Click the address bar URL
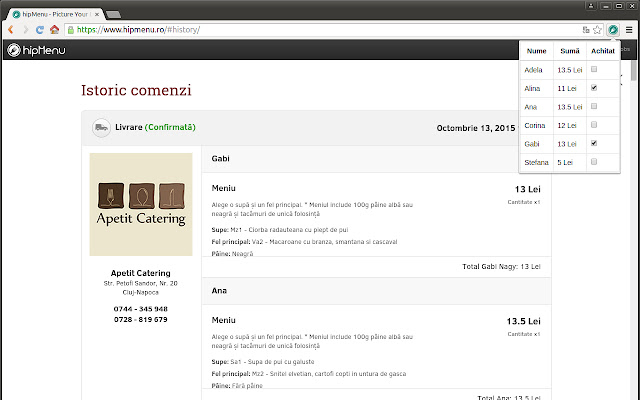The height and width of the screenshot is (400, 640). [138, 30]
